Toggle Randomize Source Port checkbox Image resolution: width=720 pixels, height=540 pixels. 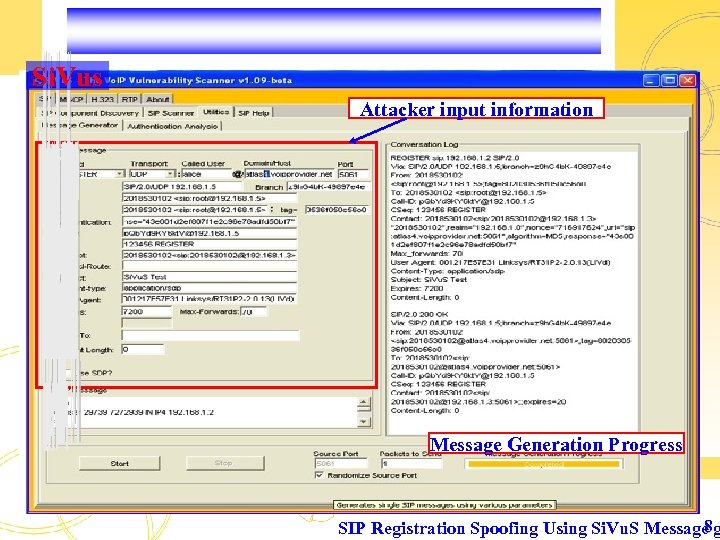[320, 475]
